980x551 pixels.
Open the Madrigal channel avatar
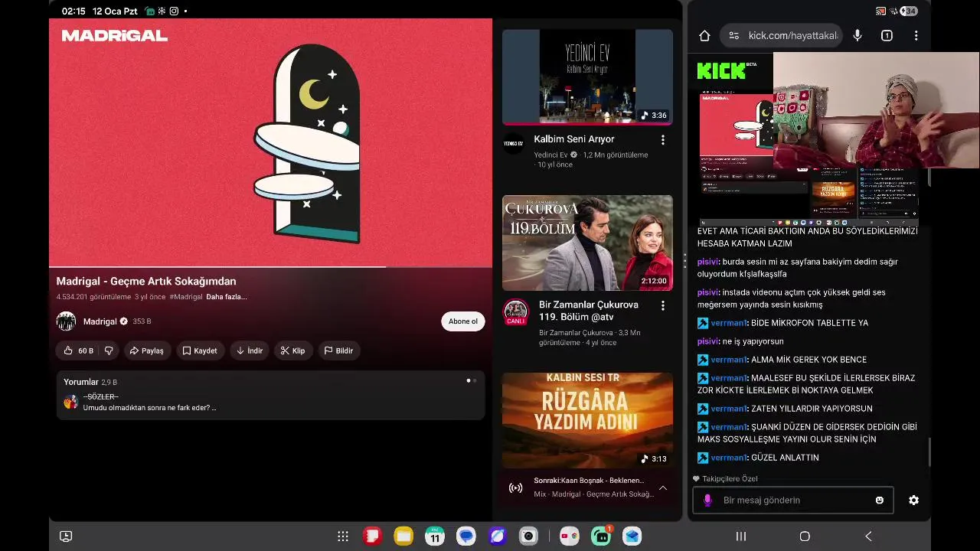click(x=66, y=321)
